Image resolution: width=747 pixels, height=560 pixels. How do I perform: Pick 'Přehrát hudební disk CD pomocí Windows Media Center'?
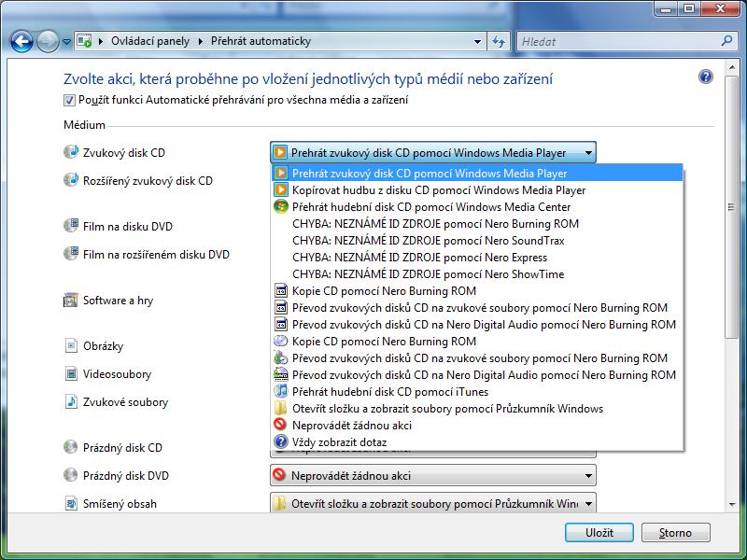pos(477,206)
